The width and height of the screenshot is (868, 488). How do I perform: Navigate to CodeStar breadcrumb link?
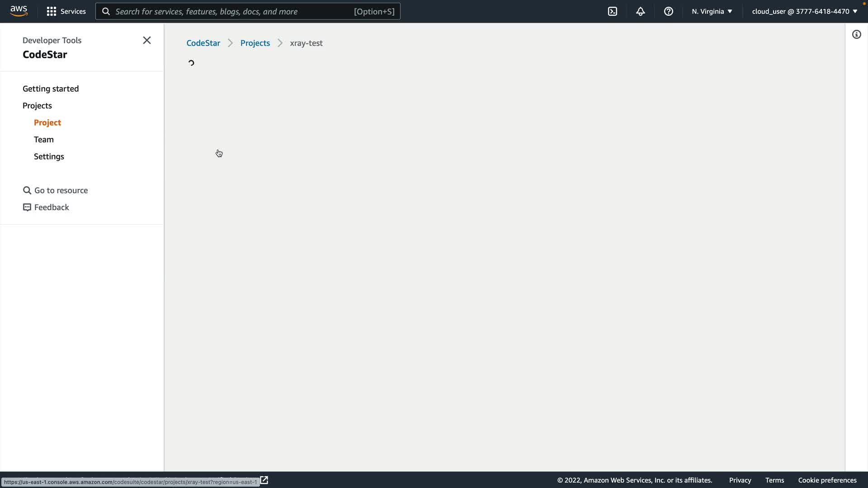[x=203, y=43]
